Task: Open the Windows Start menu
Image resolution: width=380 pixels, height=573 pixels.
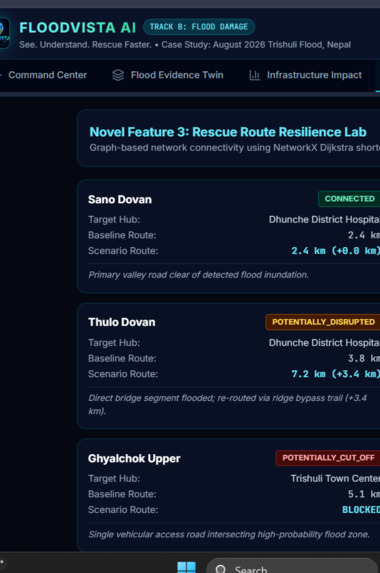Action: coord(186,567)
